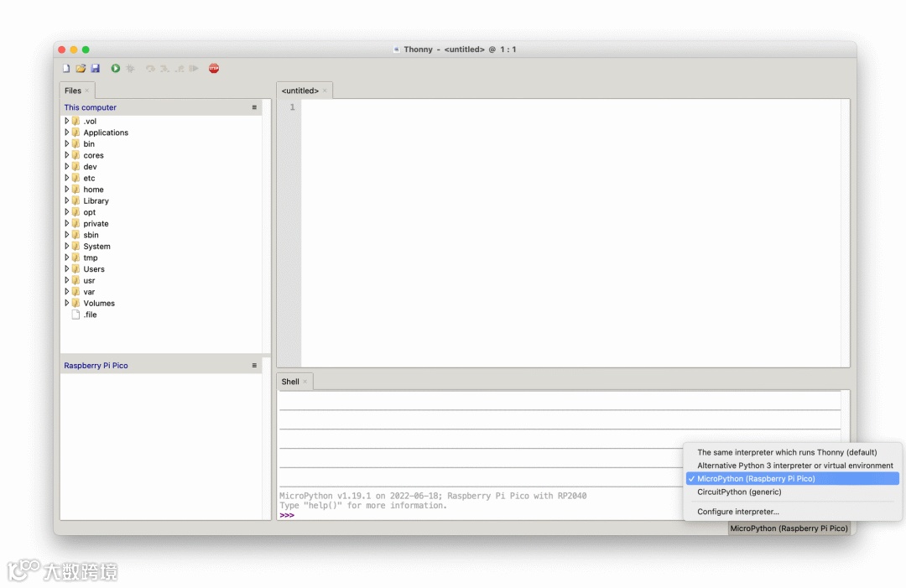
Task: Select the <untitled> editor tab
Action: click(x=299, y=91)
